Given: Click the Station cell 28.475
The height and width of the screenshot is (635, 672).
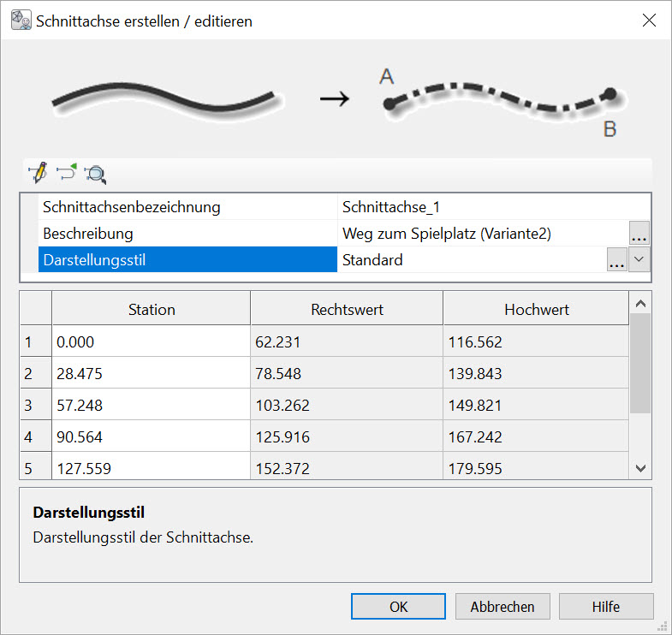Looking at the screenshot, I should [151, 373].
